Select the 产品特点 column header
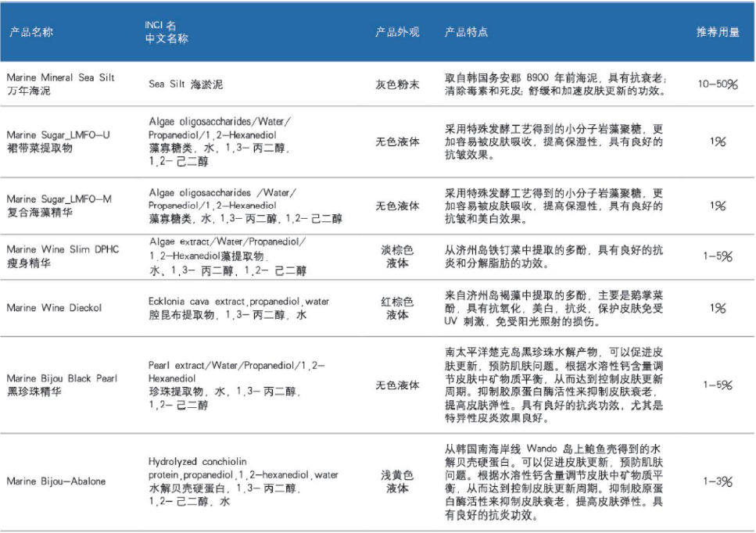 [467, 33]
